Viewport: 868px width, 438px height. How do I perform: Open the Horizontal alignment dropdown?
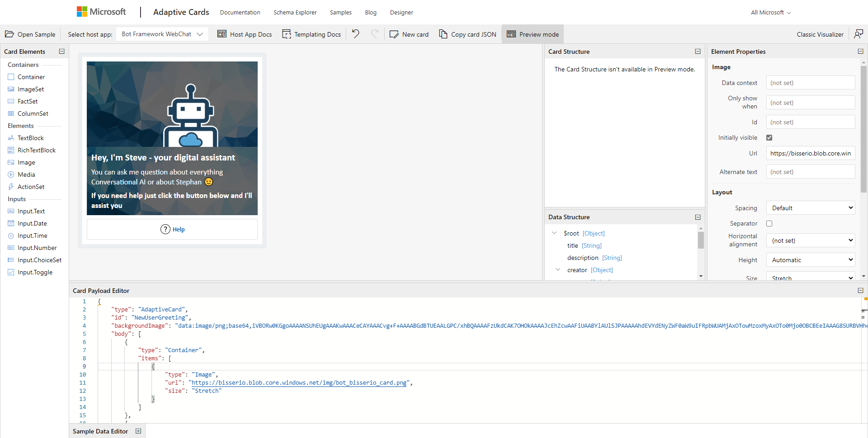[811, 240]
